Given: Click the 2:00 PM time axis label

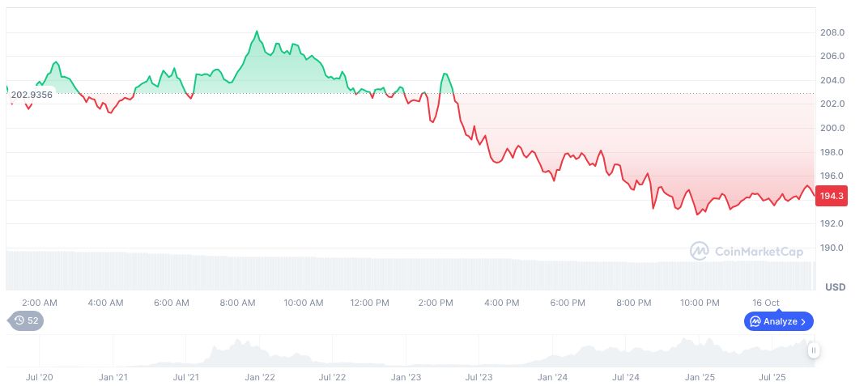Looking at the screenshot, I should [436, 303].
